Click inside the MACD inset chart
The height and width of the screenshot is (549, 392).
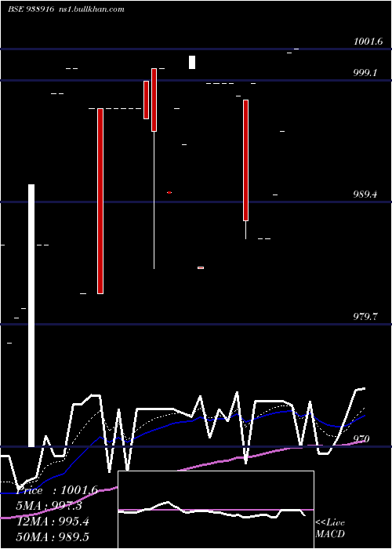216,510
